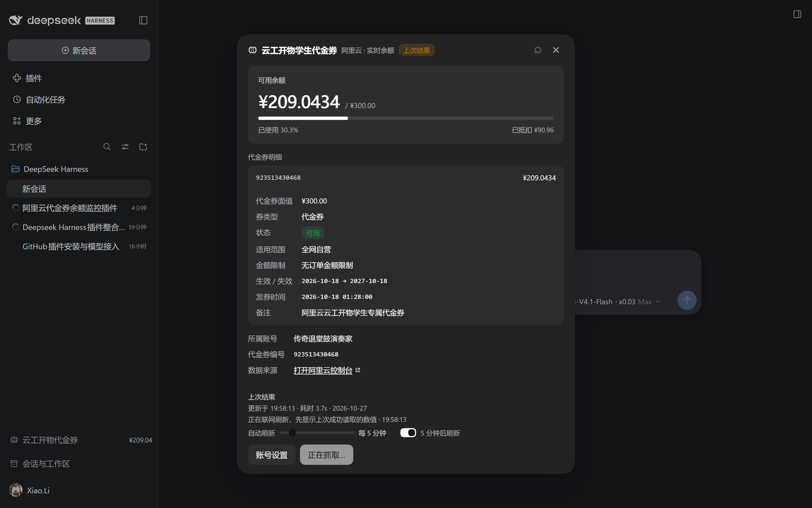Image resolution: width=812 pixels, height=508 pixels.
Task: Toggle the auto-refresh switch
Action: [x=408, y=433]
